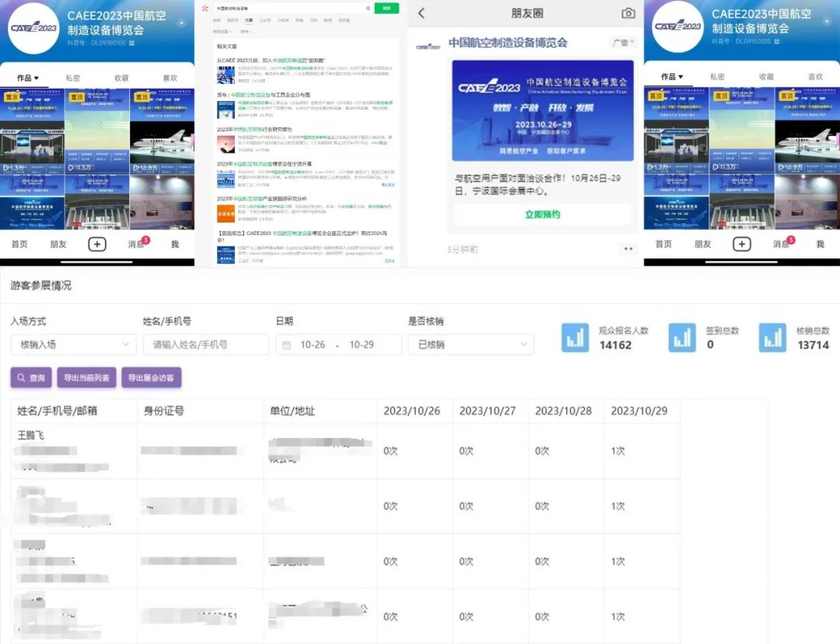840x644 pixels.
Task: Switch to 收藏 tab in left Douyin profile
Action: 121,79
